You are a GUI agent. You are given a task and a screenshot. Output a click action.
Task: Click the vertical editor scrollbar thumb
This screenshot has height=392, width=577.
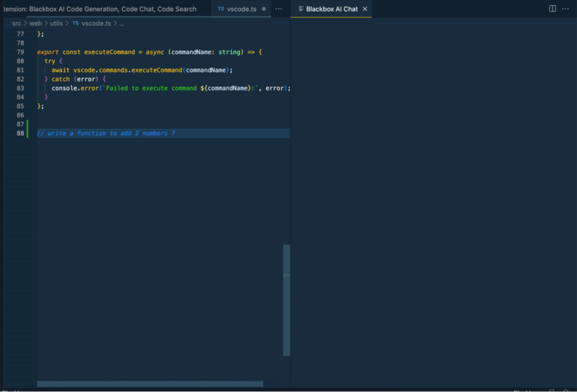tap(287, 300)
